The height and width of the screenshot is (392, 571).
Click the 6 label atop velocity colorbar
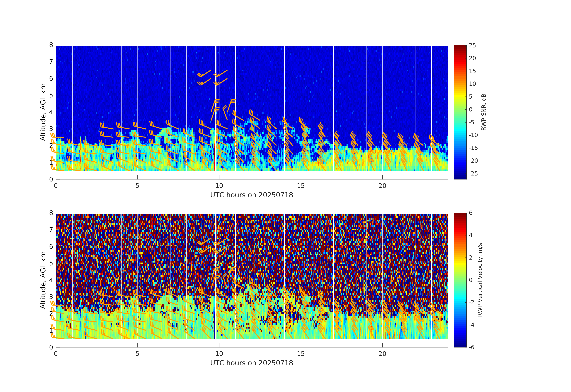click(471, 213)
